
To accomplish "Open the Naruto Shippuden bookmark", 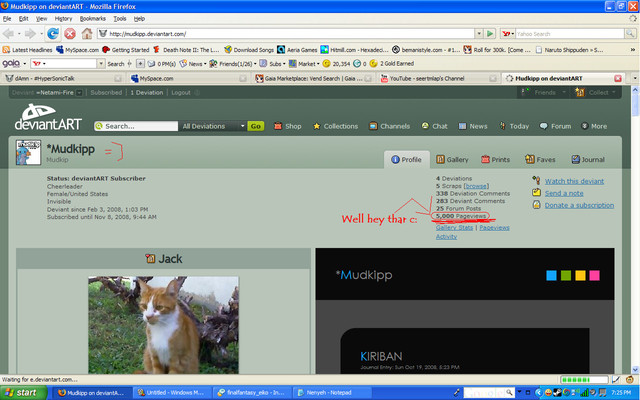I will coord(569,50).
